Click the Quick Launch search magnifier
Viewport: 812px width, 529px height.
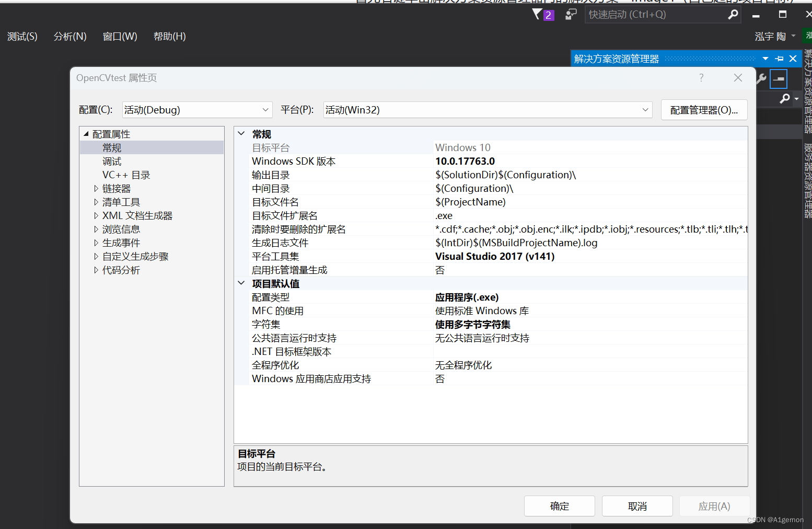[x=733, y=15]
